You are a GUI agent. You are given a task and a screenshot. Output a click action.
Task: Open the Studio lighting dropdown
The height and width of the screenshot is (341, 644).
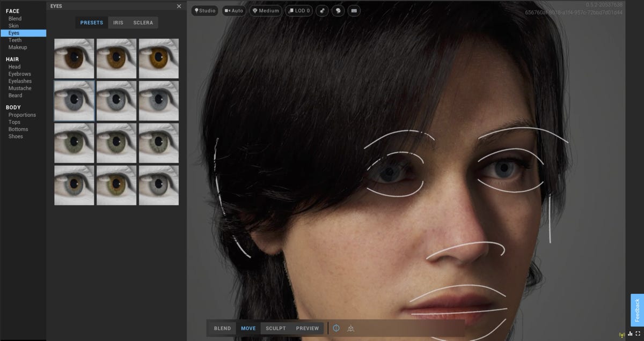click(x=206, y=11)
